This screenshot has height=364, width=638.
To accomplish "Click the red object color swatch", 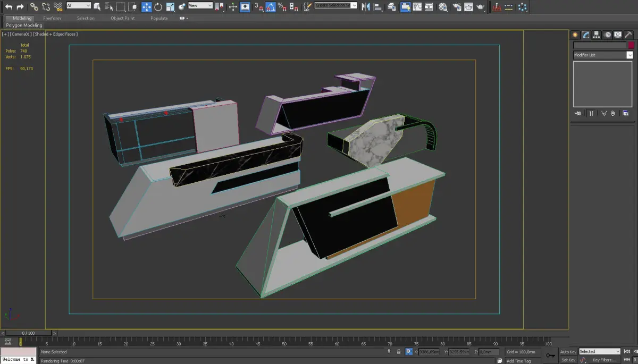I will pos(631,46).
